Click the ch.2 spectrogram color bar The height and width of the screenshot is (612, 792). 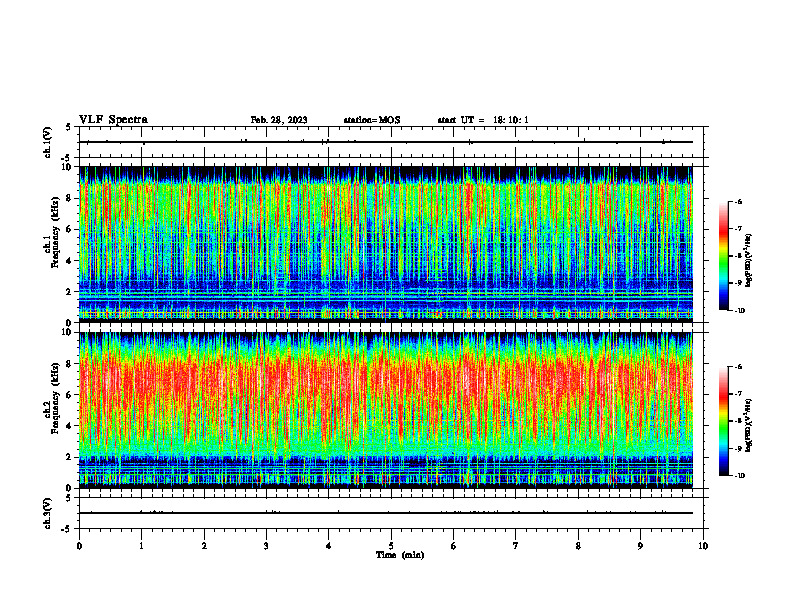(x=723, y=421)
